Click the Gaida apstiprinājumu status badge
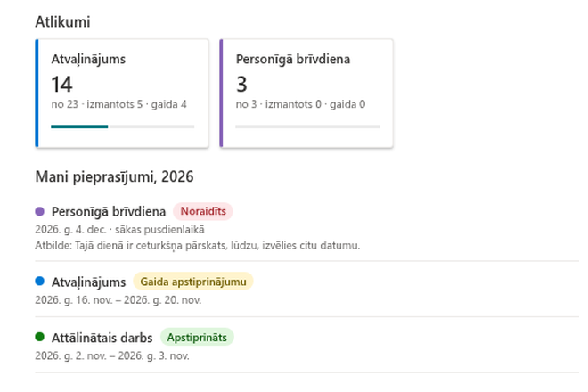This screenshot has width=588, height=392. 193,282
